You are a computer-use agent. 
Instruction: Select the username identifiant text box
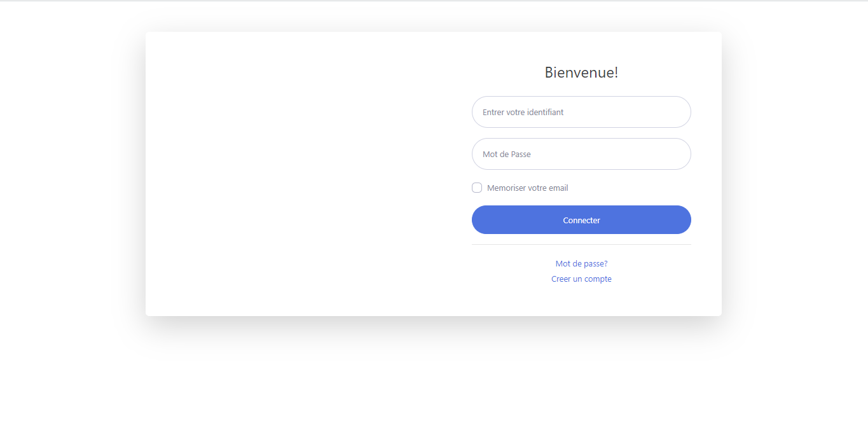click(x=581, y=112)
